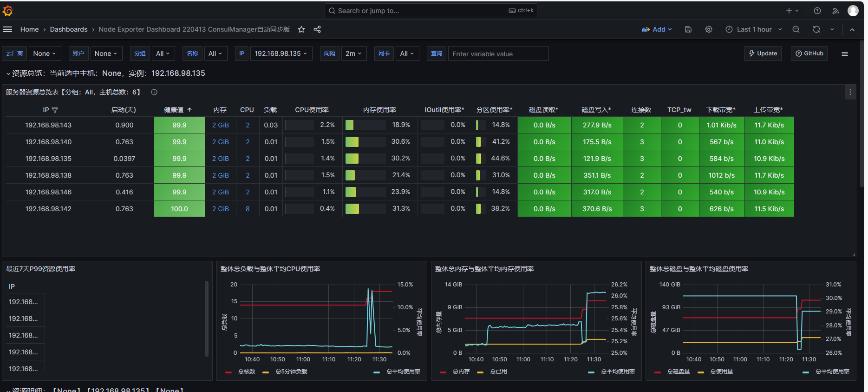This screenshot has height=392, width=868.
Task: Open the user profile avatar
Action: [853, 11]
